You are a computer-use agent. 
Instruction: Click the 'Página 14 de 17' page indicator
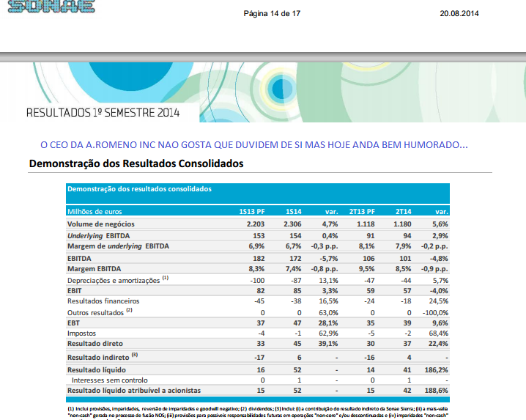[272, 14]
